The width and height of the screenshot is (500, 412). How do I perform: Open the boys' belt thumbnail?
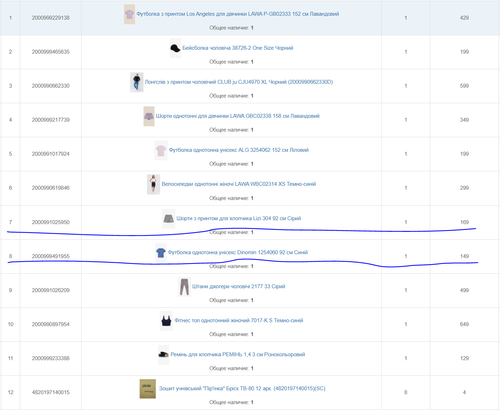163,355
